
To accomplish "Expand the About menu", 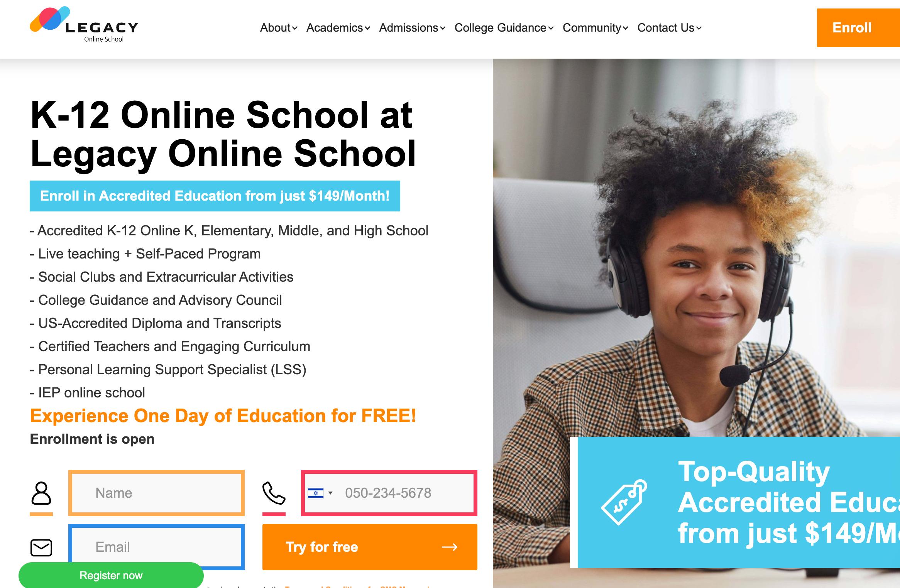I will [x=279, y=28].
